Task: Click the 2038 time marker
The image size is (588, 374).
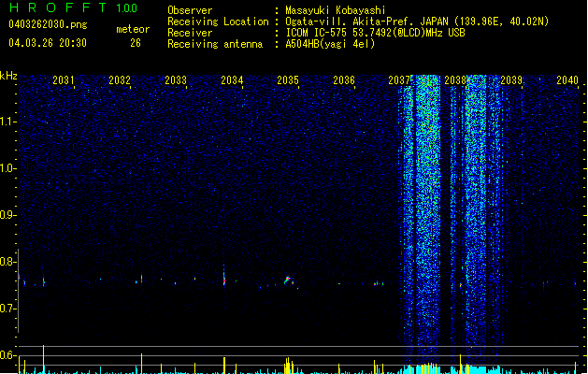Action: [x=455, y=80]
